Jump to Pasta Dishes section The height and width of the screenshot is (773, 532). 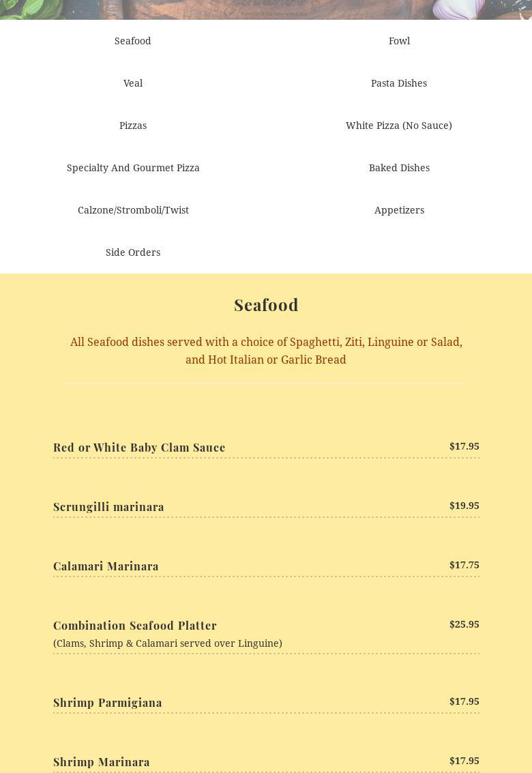pyautogui.click(x=399, y=83)
